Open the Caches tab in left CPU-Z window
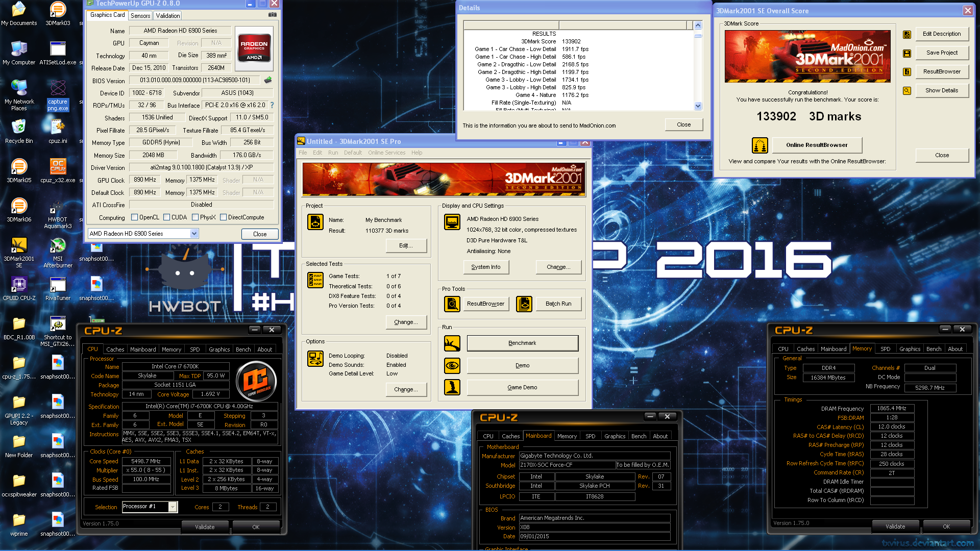Viewport: 980px width, 551px height. [115, 349]
